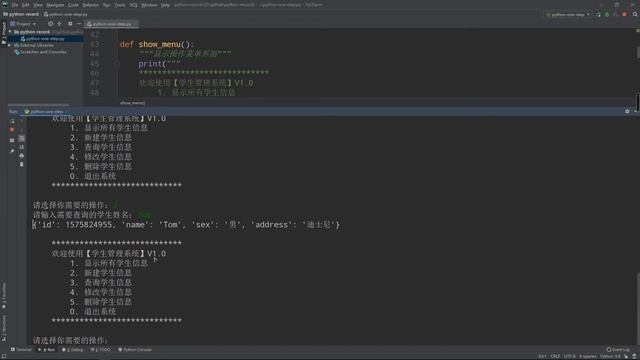Select the python-one-step.py editor tab
The width and height of the screenshot is (640, 360).
111,24
